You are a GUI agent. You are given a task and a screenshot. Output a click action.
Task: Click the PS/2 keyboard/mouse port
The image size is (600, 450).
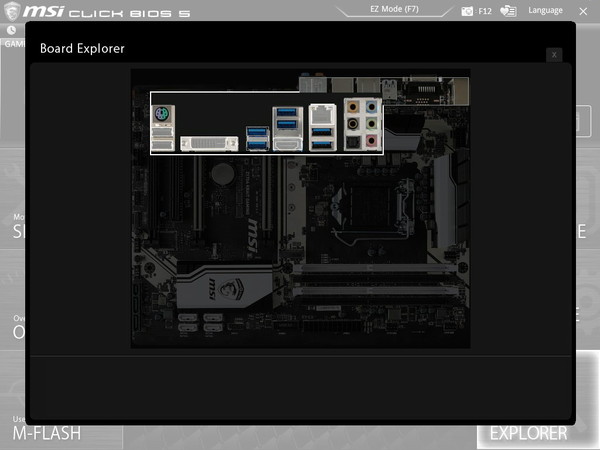tap(162, 114)
